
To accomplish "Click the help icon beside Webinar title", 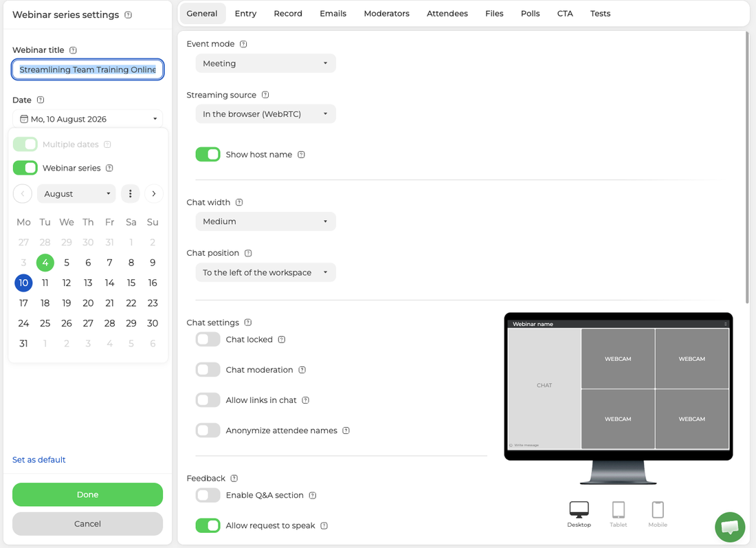I will pyautogui.click(x=74, y=50).
